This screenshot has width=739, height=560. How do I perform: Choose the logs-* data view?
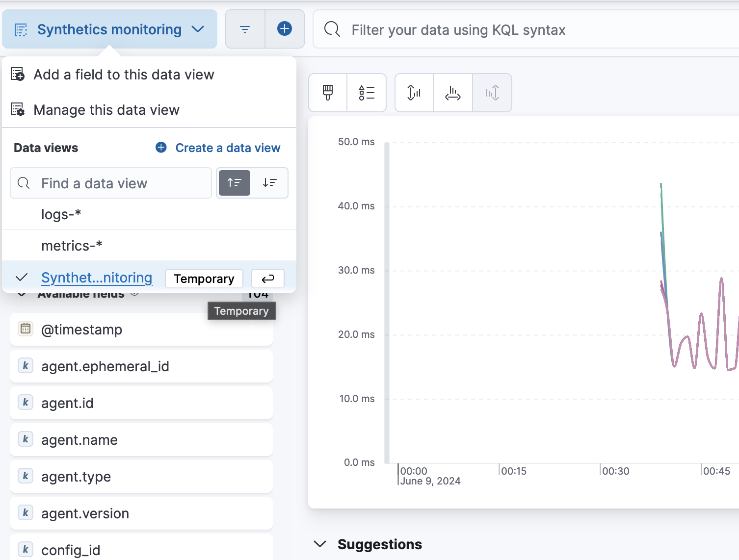pos(149,214)
